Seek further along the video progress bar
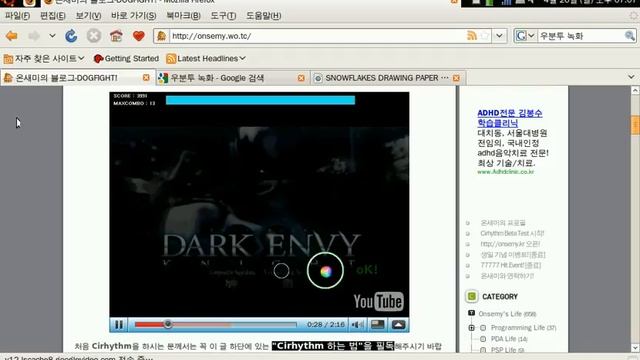Viewport: 640px width, 360px height. click(216, 325)
